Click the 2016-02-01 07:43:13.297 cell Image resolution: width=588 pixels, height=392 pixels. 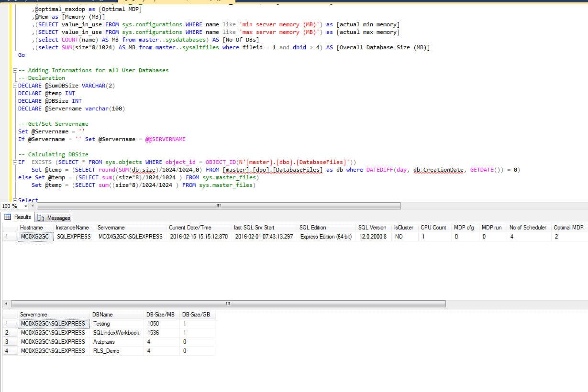click(x=264, y=237)
